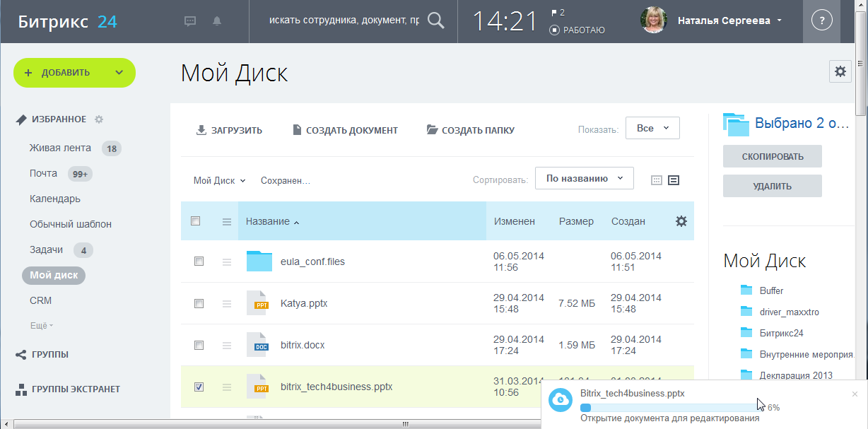The height and width of the screenshot is (429, 868).
Task: Click the green ДОБАВИТЬ button
Action: click(x=74, y=72)
